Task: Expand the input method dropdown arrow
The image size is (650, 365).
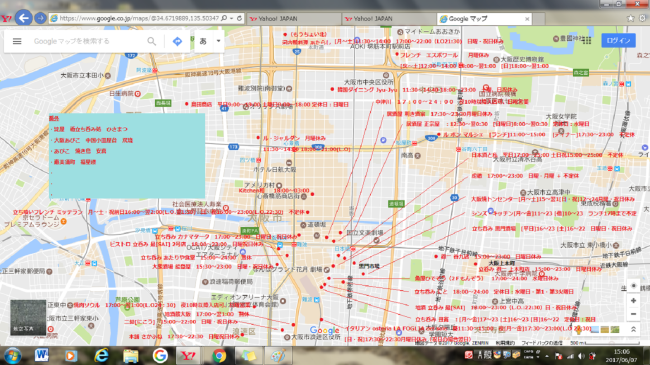Action: [x=218, y=41]
